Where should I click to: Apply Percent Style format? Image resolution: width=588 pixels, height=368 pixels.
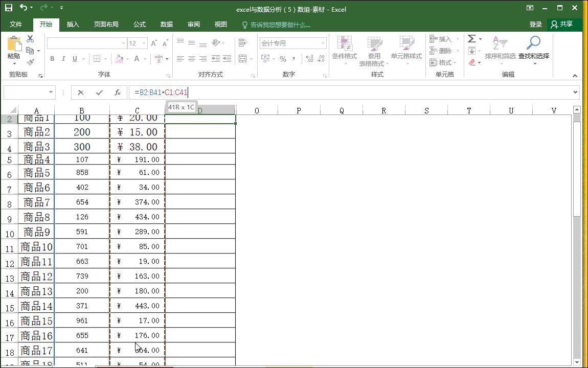point(283,59)
